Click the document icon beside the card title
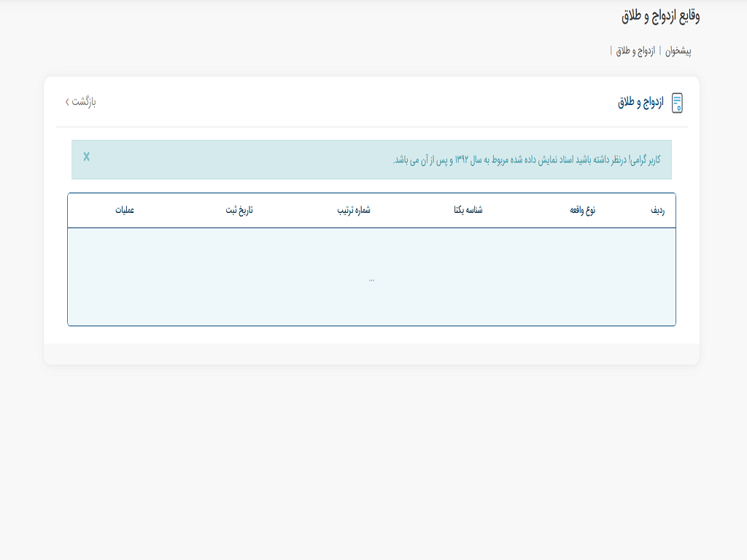The width and height of the screenshot is (747, 560). 677,103
